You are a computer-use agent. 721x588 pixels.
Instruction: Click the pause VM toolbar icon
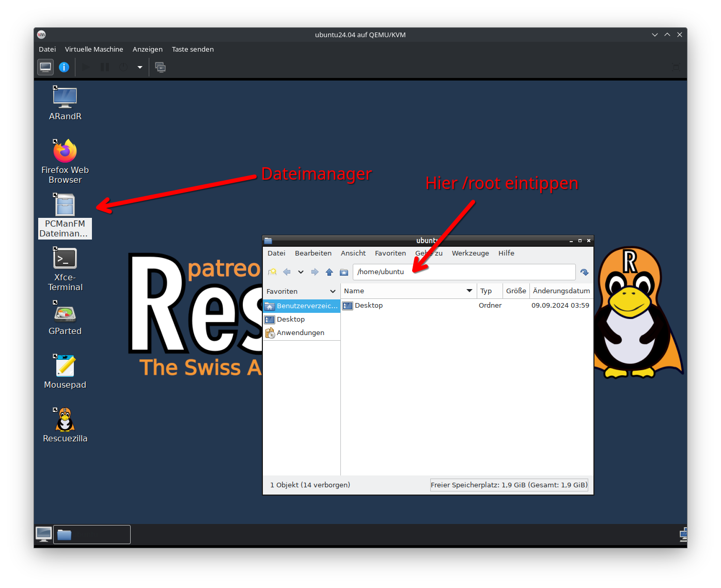tap(105, 67)
